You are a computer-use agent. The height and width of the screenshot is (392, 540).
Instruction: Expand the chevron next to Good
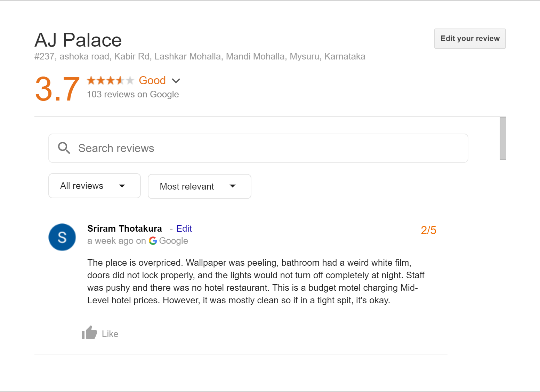click(x=176, y=81)
